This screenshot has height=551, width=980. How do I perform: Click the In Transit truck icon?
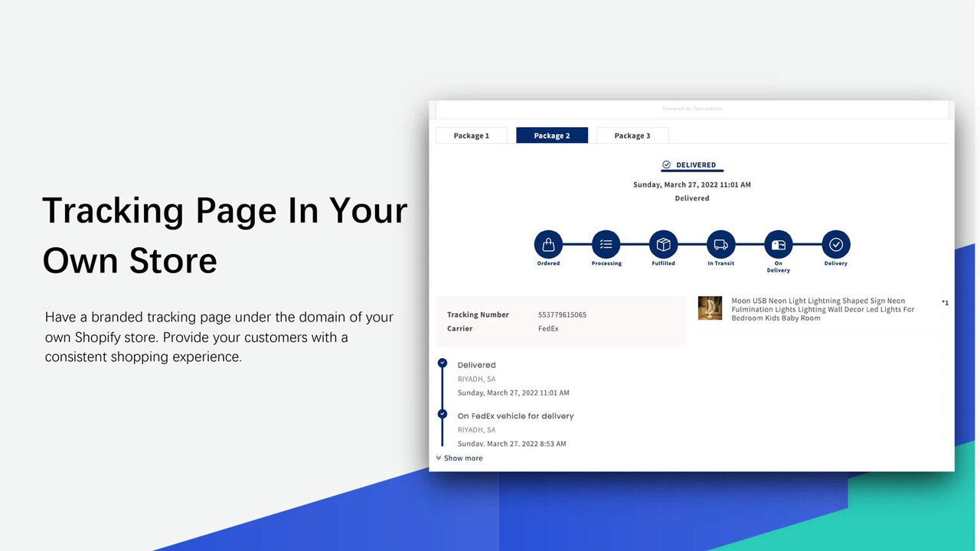(x=720, y=243)
